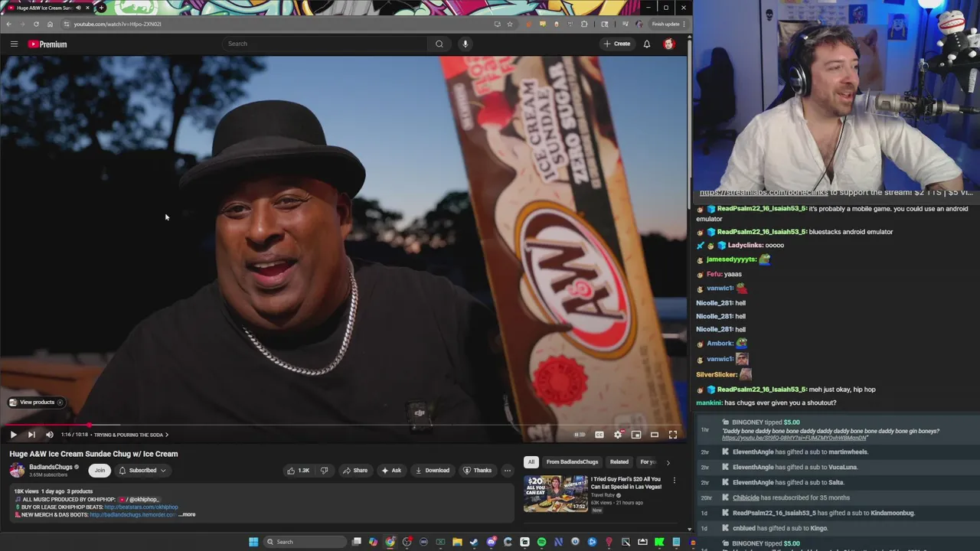This screenshot has width=980, height=551.
Task: Select the All filter chip
Action: tap(531, 461)
